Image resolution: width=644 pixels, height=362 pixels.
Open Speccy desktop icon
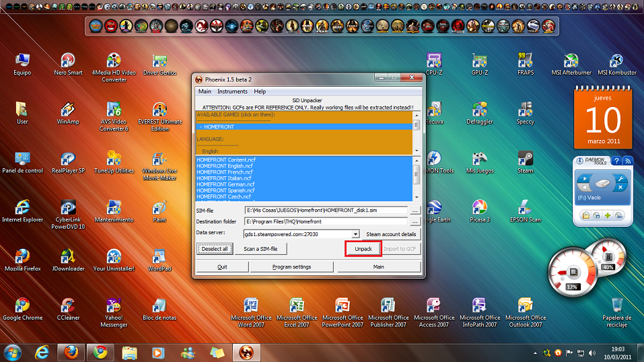(526, 113)
